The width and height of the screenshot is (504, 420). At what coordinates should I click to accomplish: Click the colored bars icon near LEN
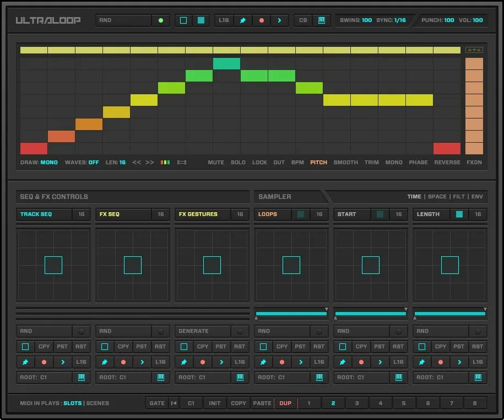pos(165,163)
